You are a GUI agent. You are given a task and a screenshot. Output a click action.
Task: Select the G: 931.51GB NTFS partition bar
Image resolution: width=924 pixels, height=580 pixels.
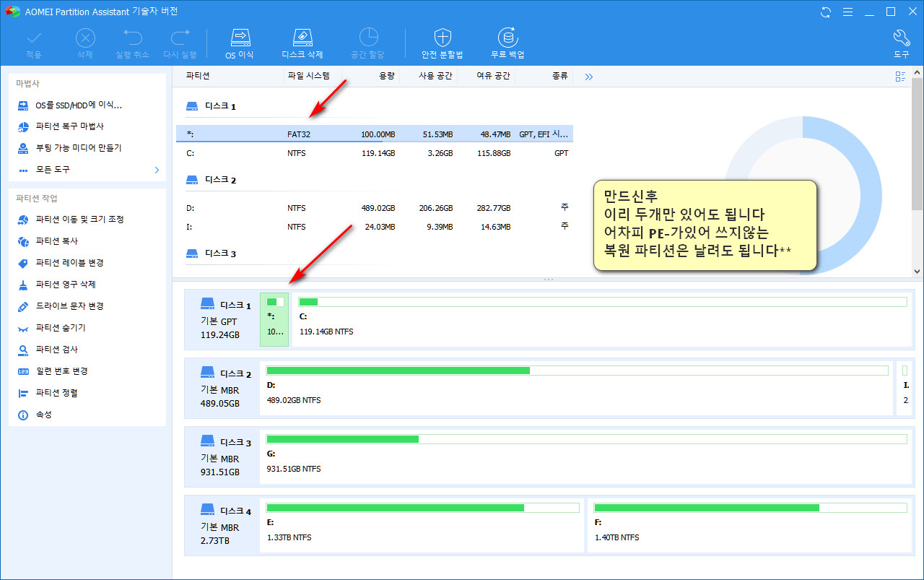click(x=586, y=457)
